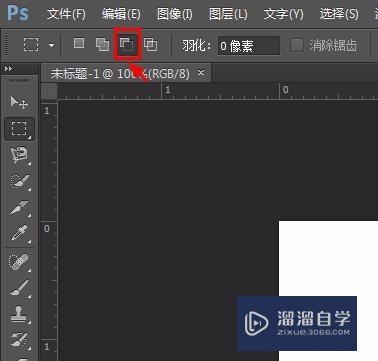Image resolution: width=378 pixels, height=361 pixels.
Task: Select the Subtract from selection mode icon
Action: [x=128, y=44]
